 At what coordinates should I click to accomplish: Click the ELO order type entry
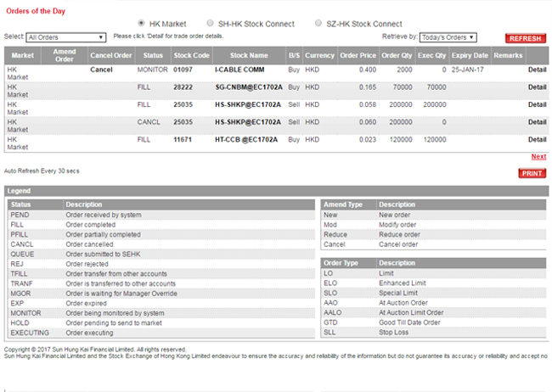pyautogui.click(x=330, y=283)
